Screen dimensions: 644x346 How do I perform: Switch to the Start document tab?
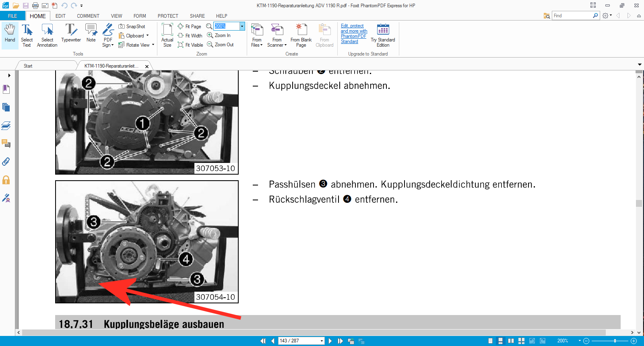[x=28, y=66]
